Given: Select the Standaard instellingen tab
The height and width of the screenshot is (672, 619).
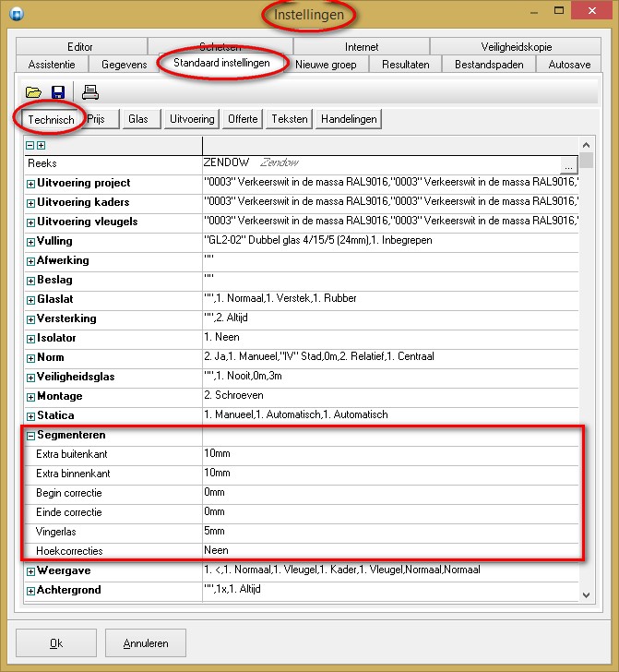Looking at the screenshot, I should 221,63.
